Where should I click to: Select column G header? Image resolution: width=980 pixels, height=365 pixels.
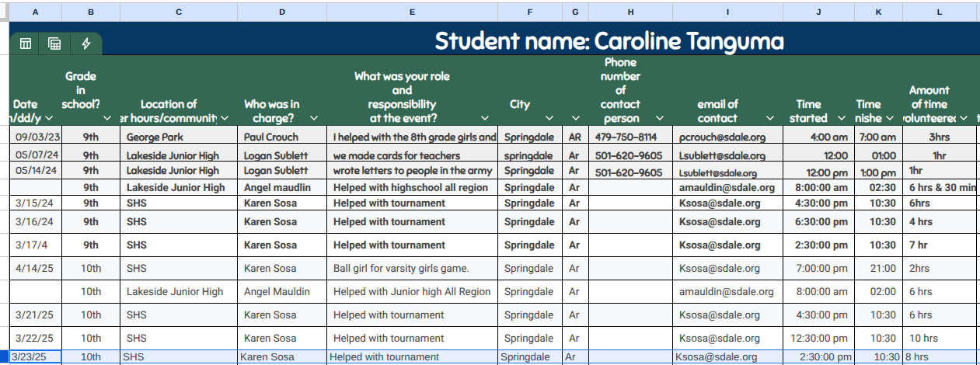click(x=575, y=12)
